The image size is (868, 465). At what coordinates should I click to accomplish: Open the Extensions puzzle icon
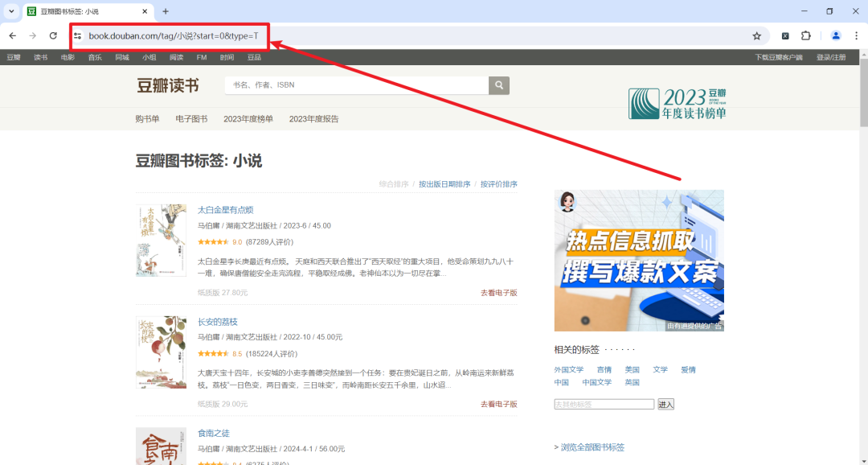(806, 36)
